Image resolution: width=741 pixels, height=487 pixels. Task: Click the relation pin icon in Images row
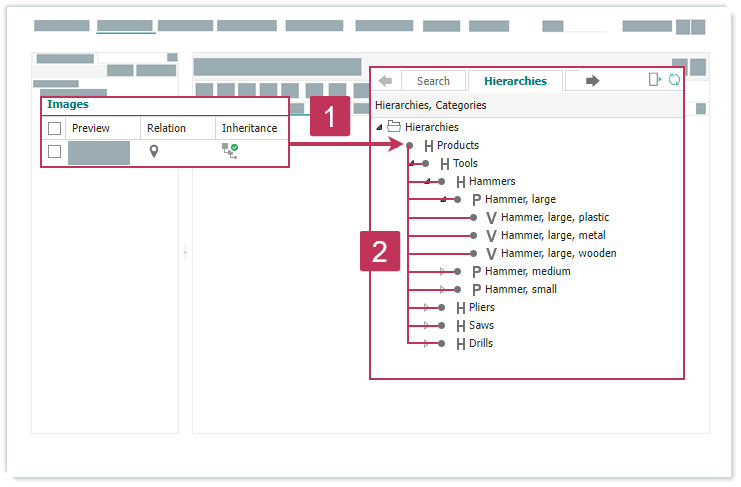tap(154, 151)
